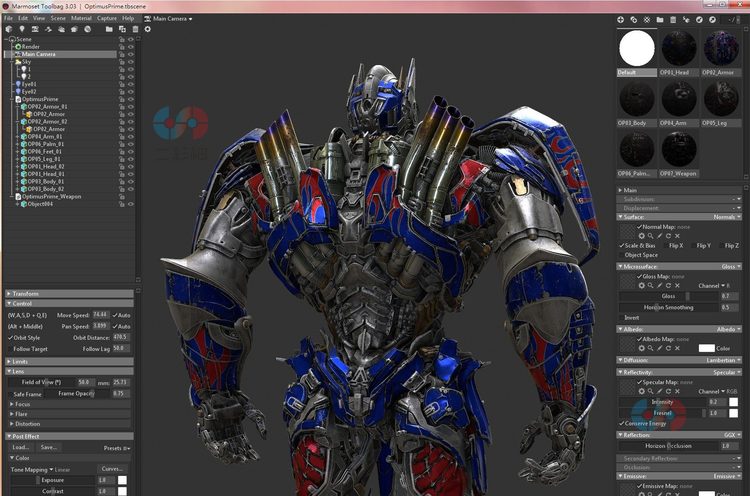
Task: Click the Horizon Smoothing slider
Action: point(669,308)
